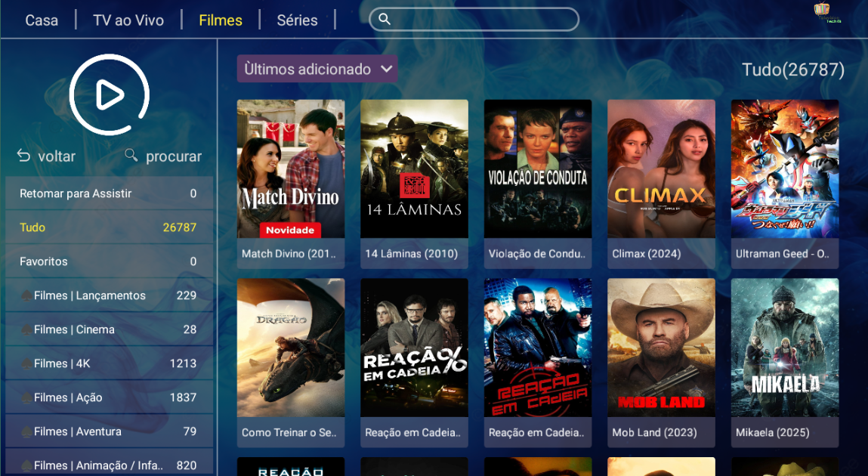Click the chevron arrow of sort dropdown
The width and height of the screenshot is (868, 476).
coord(386,70)
